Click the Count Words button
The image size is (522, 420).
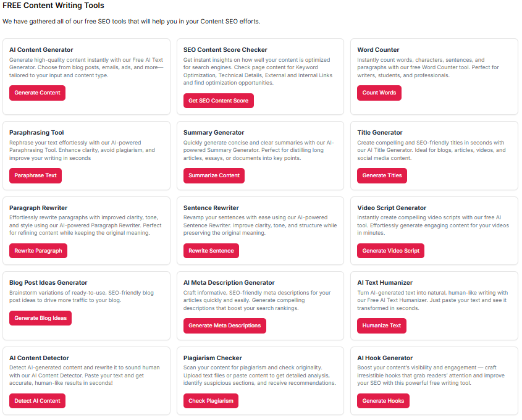tap(379, 93)
